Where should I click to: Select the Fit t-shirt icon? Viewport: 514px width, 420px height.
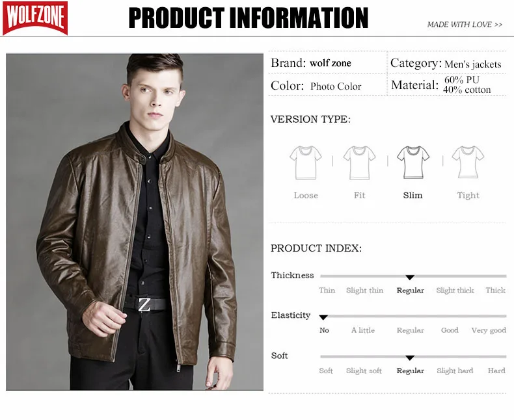[359, 163]
